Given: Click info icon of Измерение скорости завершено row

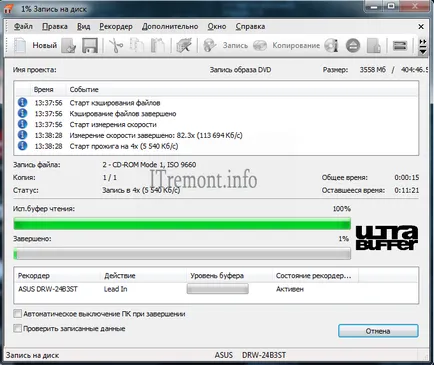Looking at the screenshot, I should [22, 135].
